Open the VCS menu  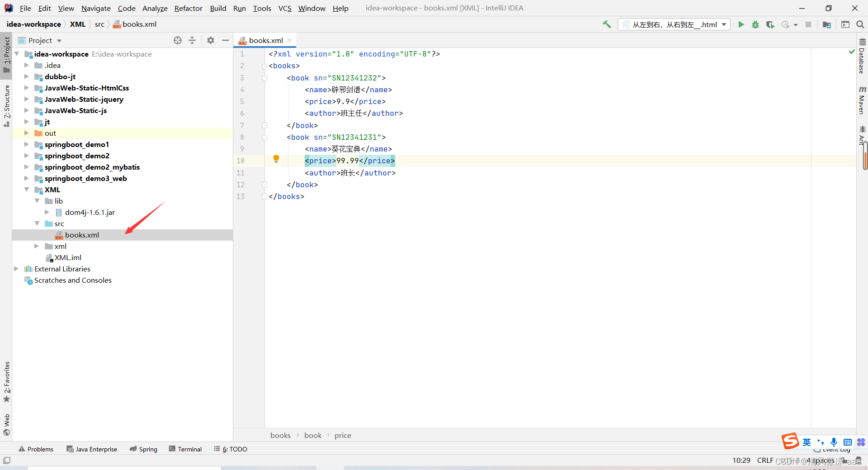[285, 8]
